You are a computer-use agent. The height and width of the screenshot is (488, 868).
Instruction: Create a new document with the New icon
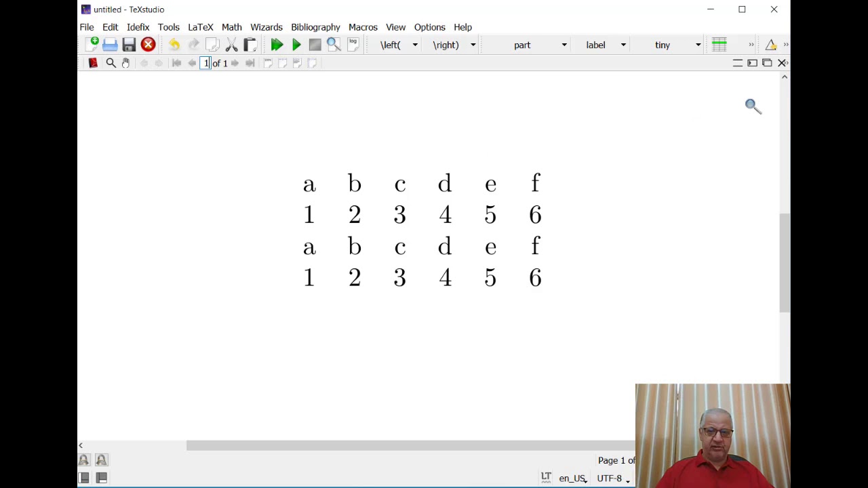92,45
